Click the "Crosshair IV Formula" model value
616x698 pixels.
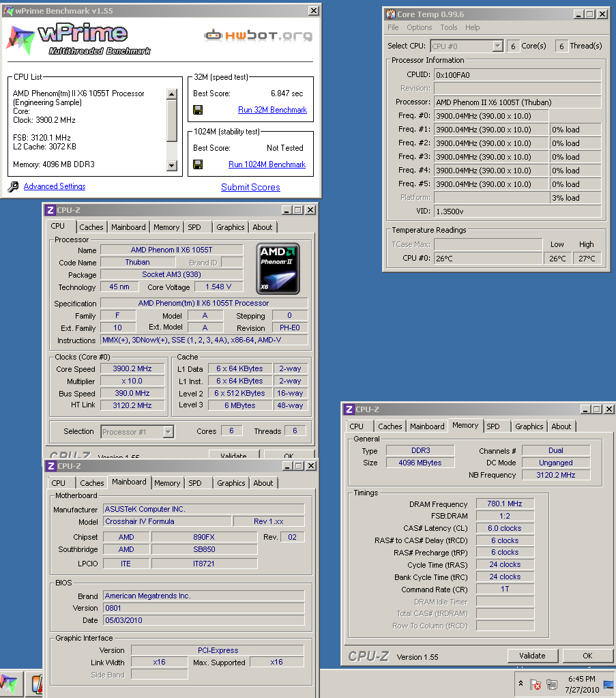[x=167, y=521]
